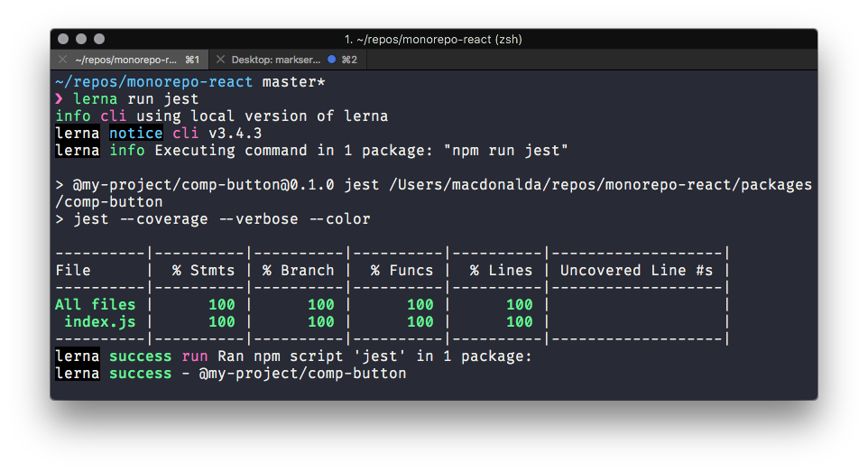The image size is (868, 472).
Task: Minimize the terminal window
Action: [x=81, y=39]
